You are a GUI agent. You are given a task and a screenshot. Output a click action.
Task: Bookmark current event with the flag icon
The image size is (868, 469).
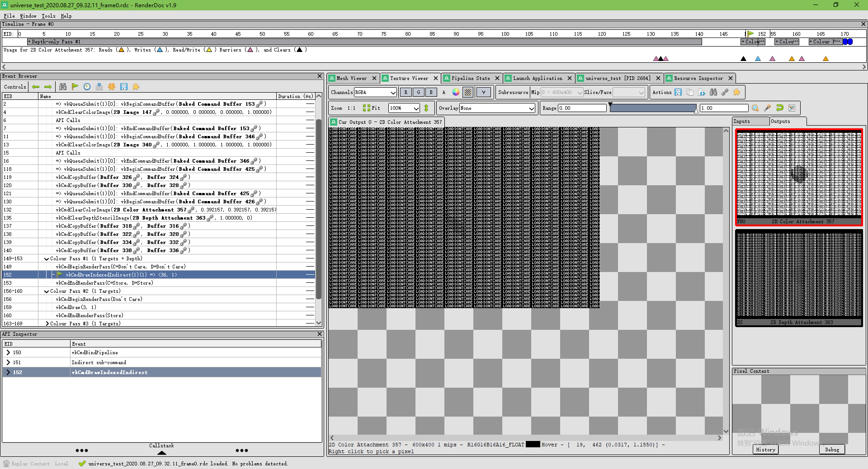coord(75,87)
